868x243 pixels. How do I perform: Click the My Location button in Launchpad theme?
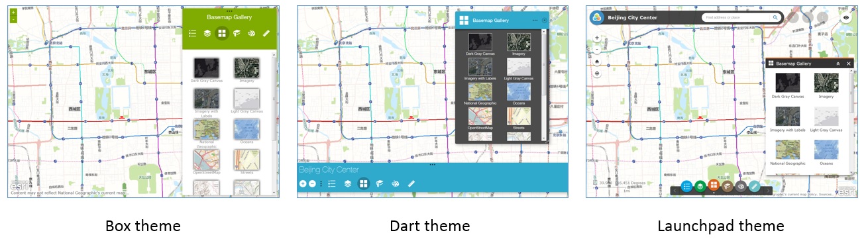(x=597, y=73)
